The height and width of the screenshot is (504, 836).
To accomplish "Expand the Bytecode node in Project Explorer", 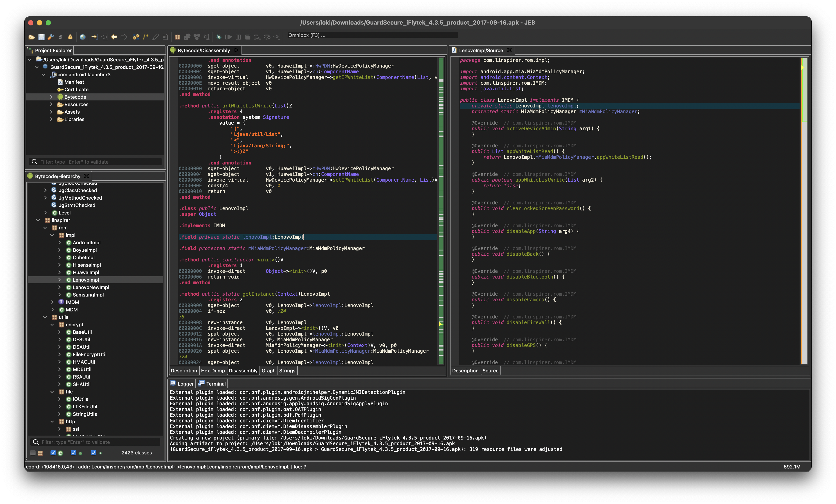I will tap(51, 97).
